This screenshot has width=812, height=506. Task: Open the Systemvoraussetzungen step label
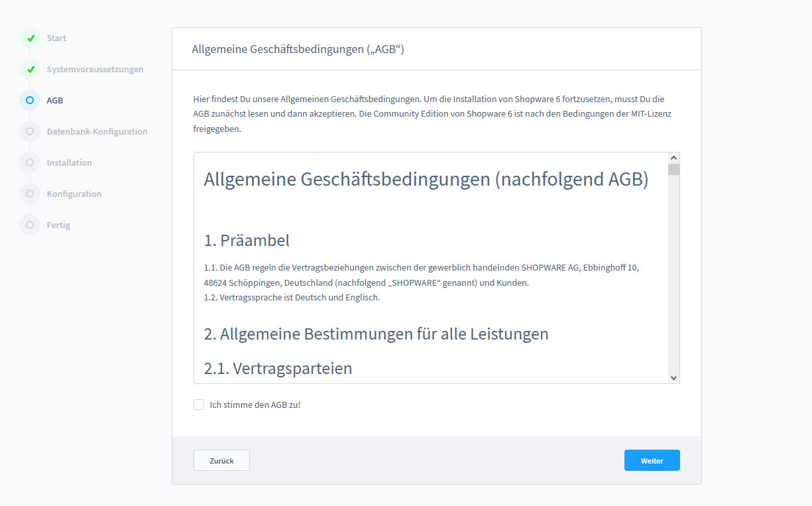point(95,69)
